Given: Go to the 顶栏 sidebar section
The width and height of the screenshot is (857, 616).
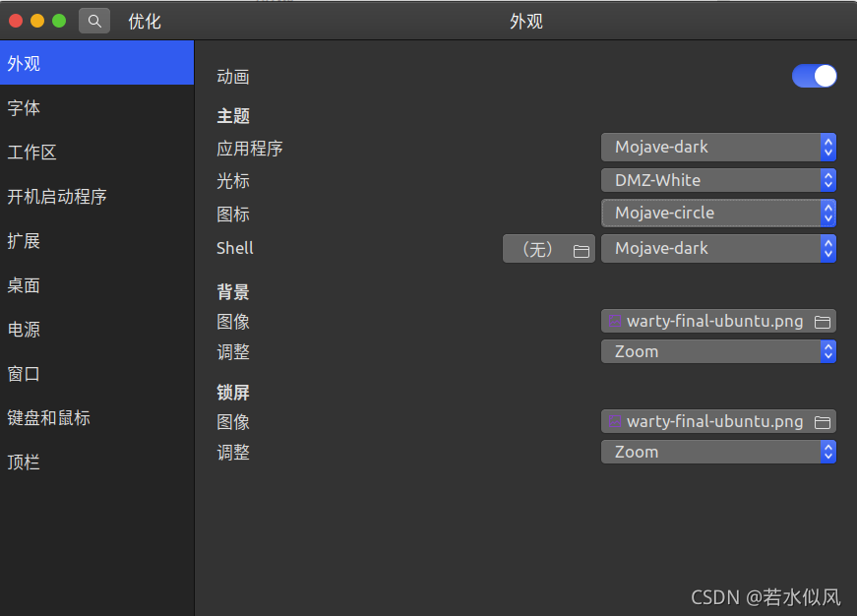Looking at the screenshot, I should (25, 462).
